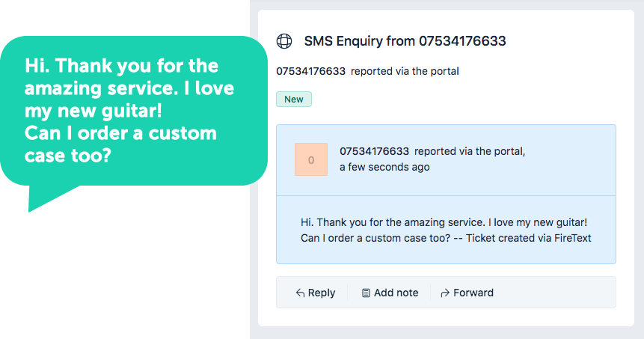644x339 pixels.
Task: Click the green SMS speech bubble
Action: coord(134,111)
